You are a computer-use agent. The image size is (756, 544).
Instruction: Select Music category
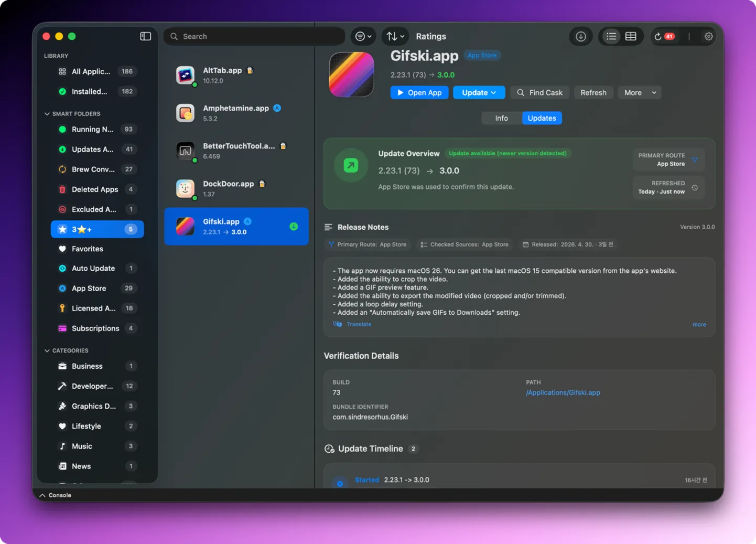pos(97,446)
